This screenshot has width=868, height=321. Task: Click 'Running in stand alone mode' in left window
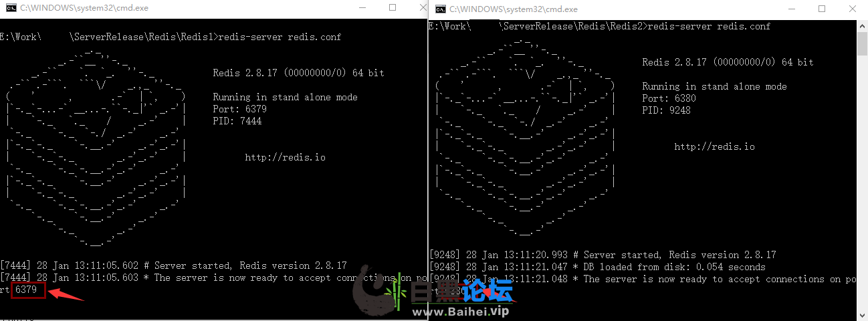coord(285,97)
